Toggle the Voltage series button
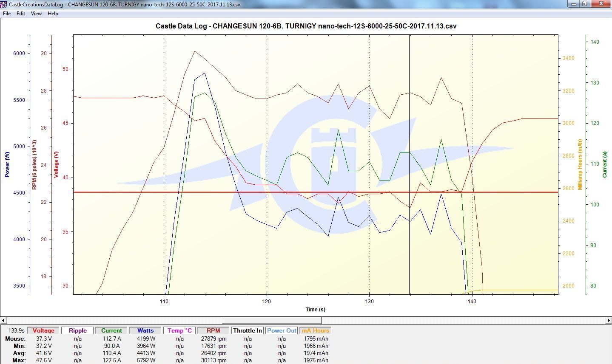 43,330
